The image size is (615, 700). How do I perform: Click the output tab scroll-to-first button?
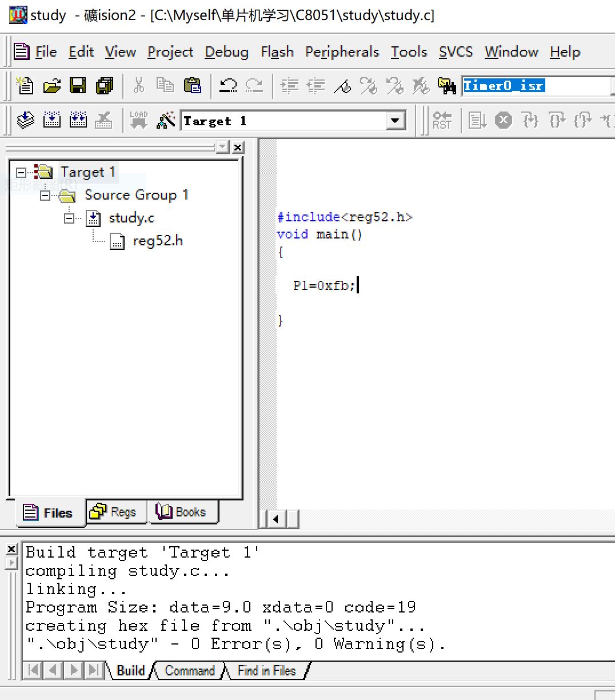[34, 670]
